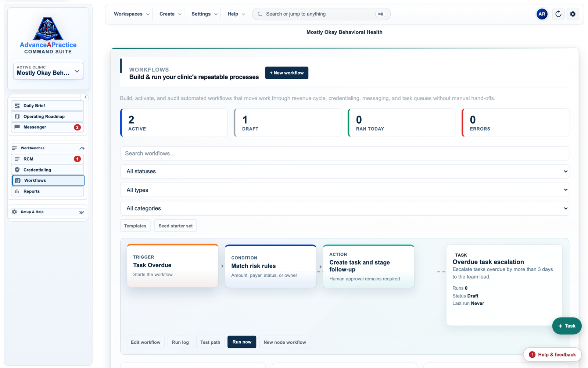Viewport: 588px width, 368px height.
Task: Click the Workbenches section lines icon
Action: pos(14,148)
